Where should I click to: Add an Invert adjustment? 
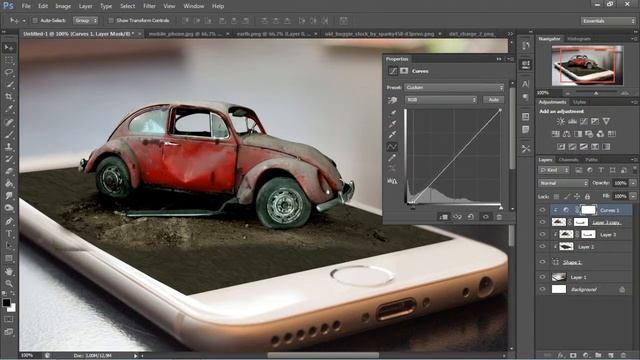(561, 147)
